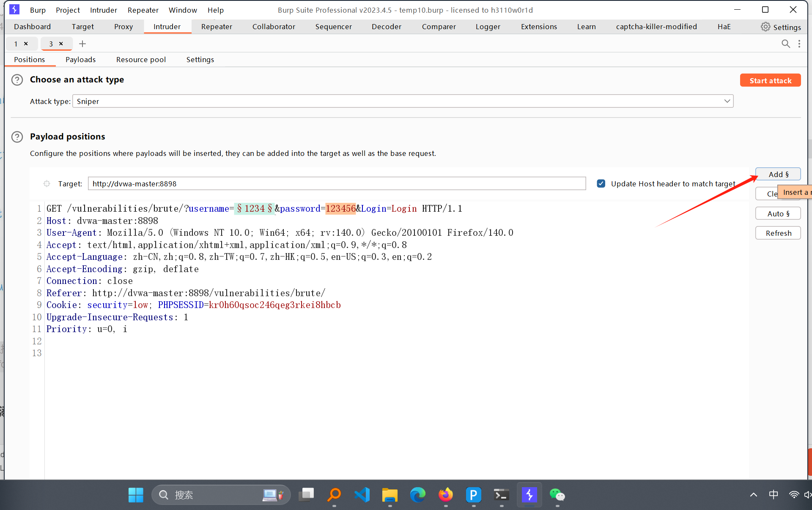Image resolution: width=812 pixels, height=510 pixels.
Task: Open the HaE extension tab
Action: [x=724, y=27]
